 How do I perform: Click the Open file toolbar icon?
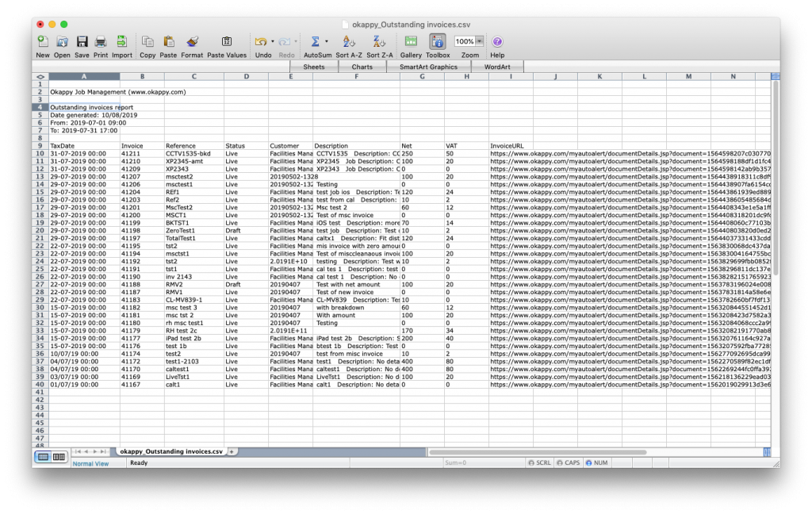62,42
